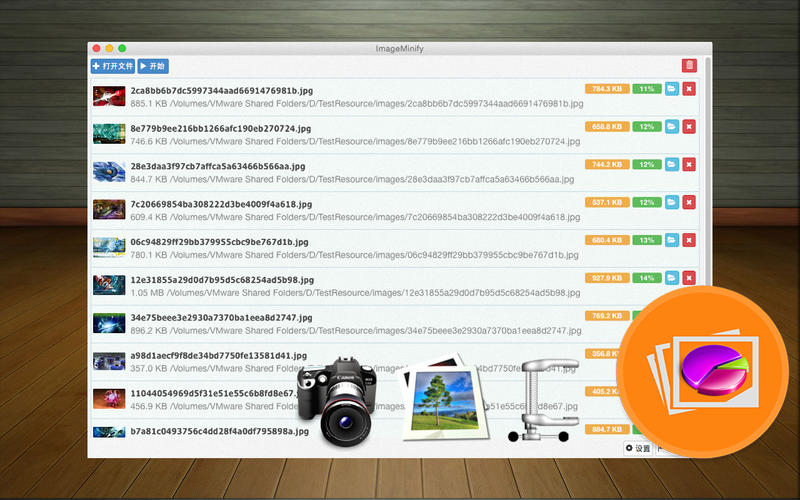Remove 28e3daa3f97cb7affca5a63466b566aa.jpg from the list
The width and height of the screenshot is (800, 500).
[689, 164]
